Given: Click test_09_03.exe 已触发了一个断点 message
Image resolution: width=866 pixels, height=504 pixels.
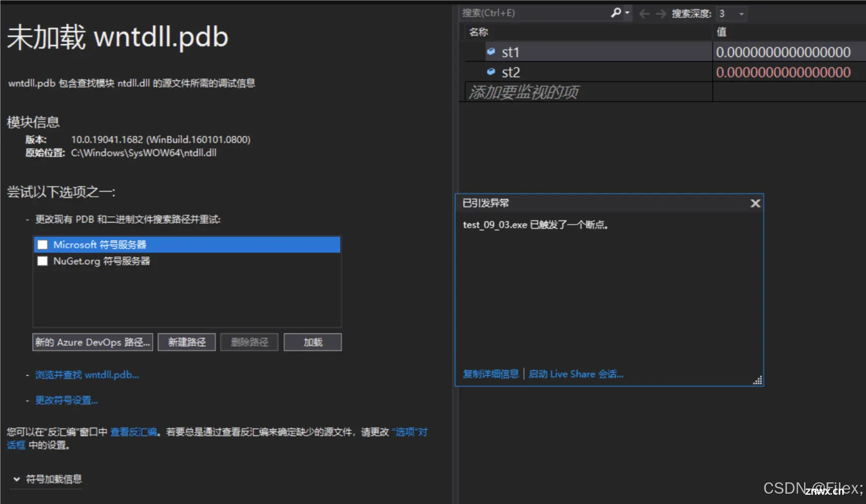Looking at the screenshot, I should tap(536, 225).
